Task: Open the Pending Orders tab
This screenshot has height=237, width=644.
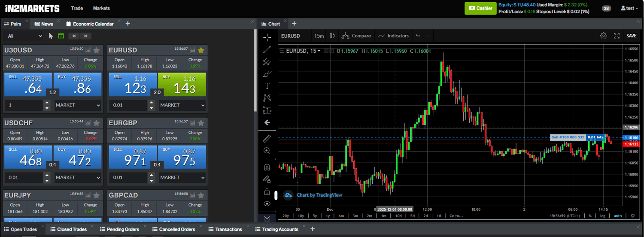Action: click(122, 229)
